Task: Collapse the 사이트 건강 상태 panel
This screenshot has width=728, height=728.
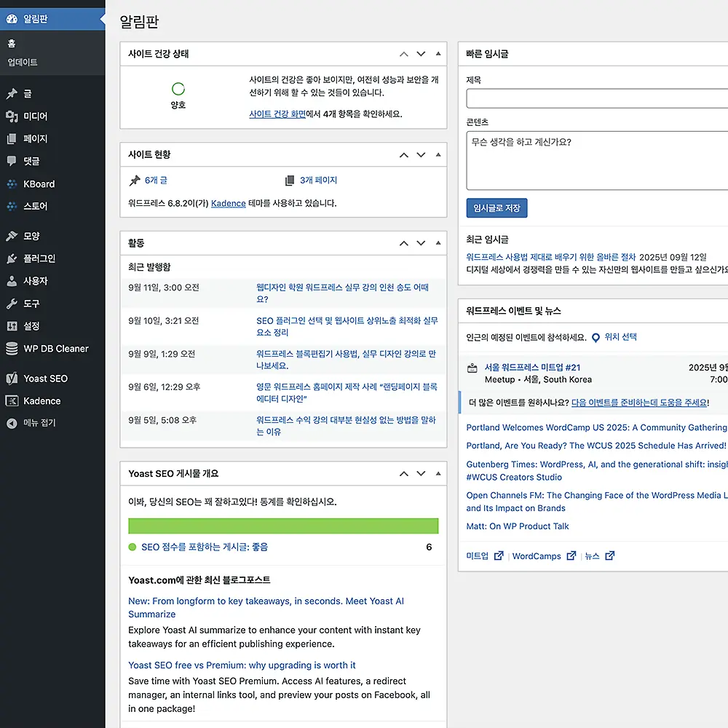Action: click(x=438, y=54)
